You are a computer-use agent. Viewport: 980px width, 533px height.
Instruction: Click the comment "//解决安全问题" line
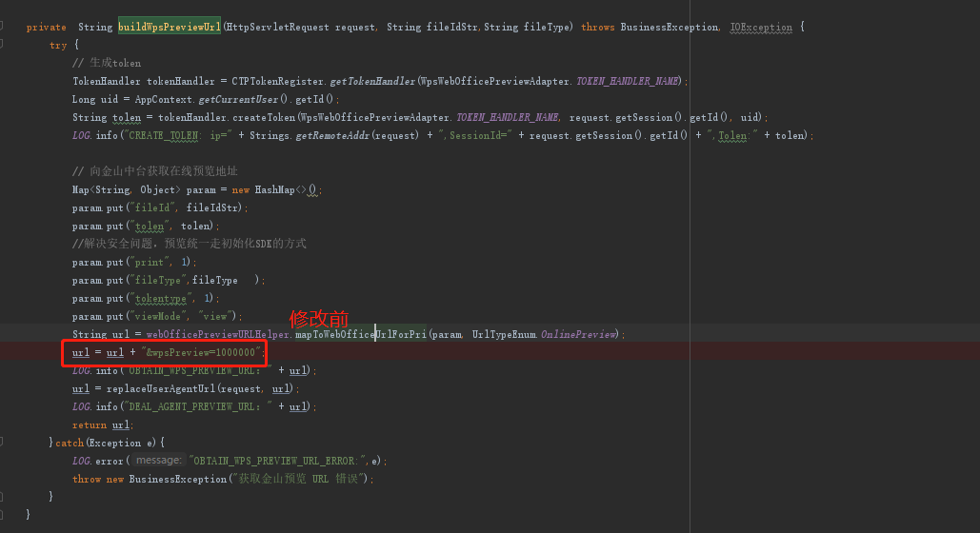(x=190, y=244)
